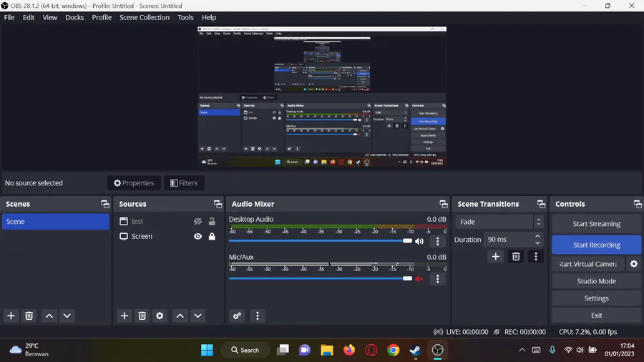Undock the Scenes panel
The image size is (644, 362).
point(105,204)
